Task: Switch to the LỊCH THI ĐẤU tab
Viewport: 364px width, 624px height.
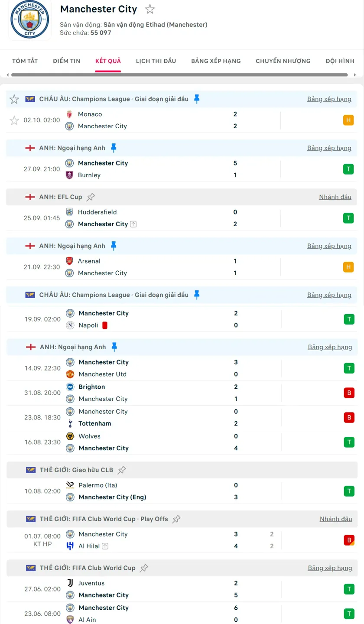Action: [156, 61]
